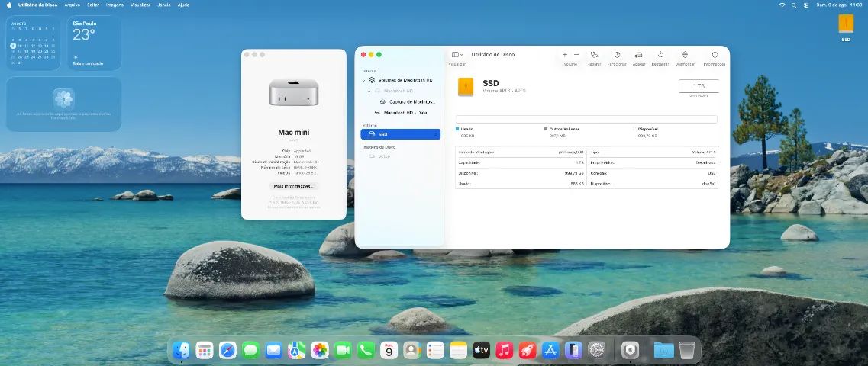Click the São Paulo weather widget
Image resolution: width=868 pixels, height=366 pixels.
[x=95, y=43]
